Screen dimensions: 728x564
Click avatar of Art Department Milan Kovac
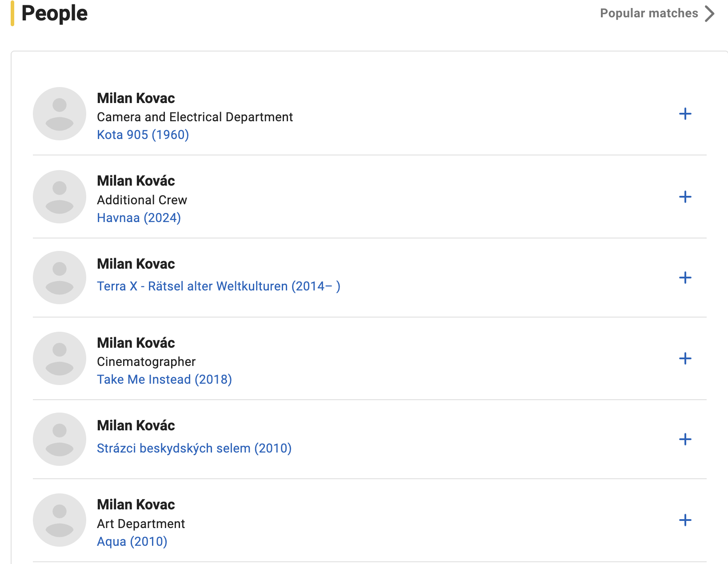coord(60,520)
